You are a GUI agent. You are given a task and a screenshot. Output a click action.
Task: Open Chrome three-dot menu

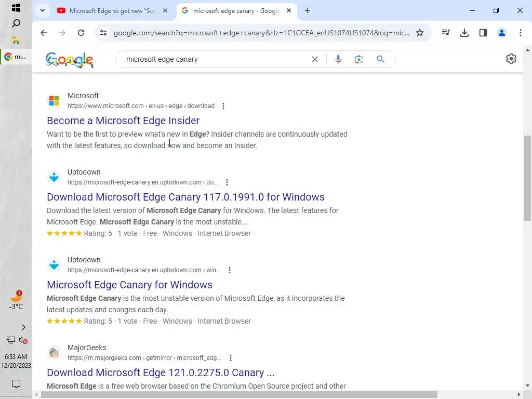pyautogui.click(x=521, y=33)
